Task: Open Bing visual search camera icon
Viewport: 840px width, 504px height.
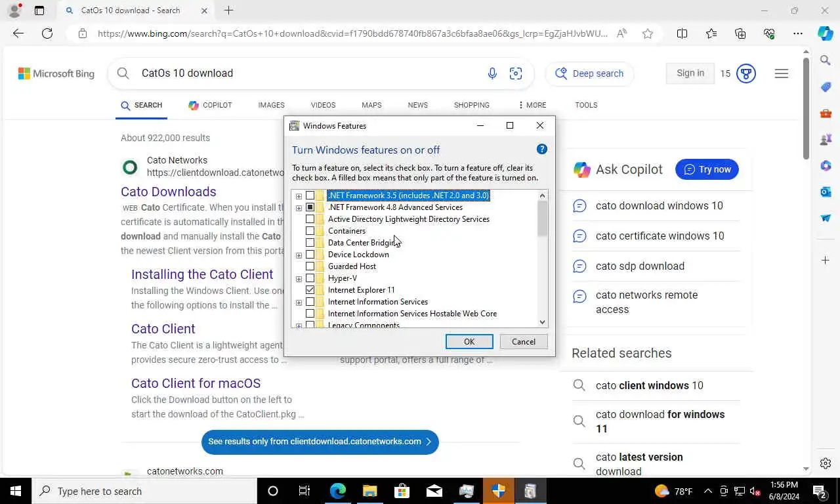Action: coord(516,73)
